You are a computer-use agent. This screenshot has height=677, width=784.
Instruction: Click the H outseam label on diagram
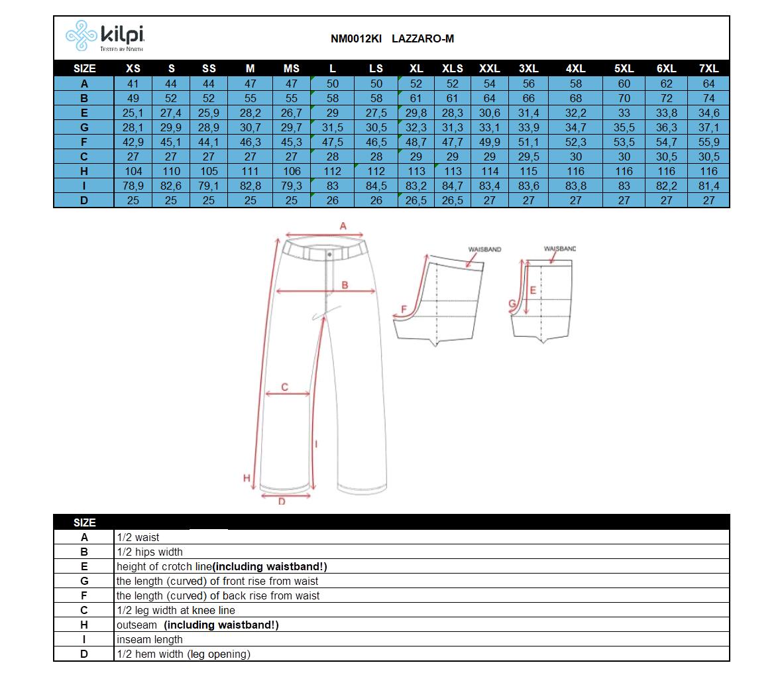(247, 478)
